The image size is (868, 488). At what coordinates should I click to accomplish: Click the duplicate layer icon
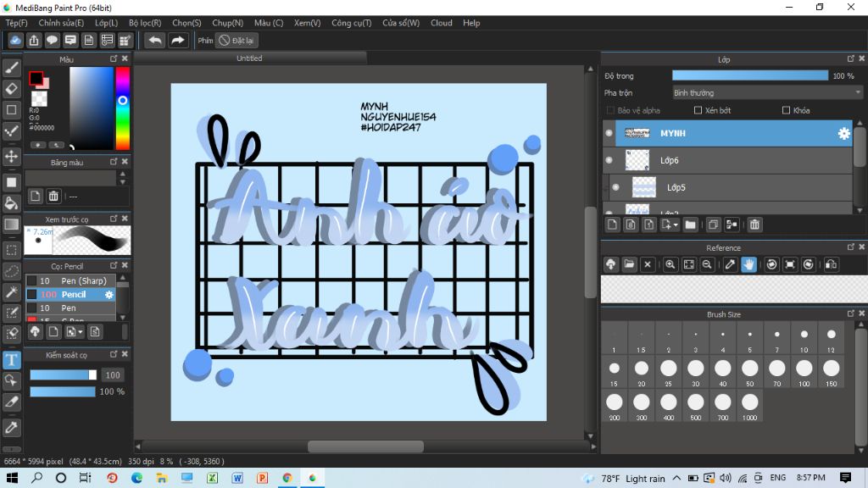713,225
